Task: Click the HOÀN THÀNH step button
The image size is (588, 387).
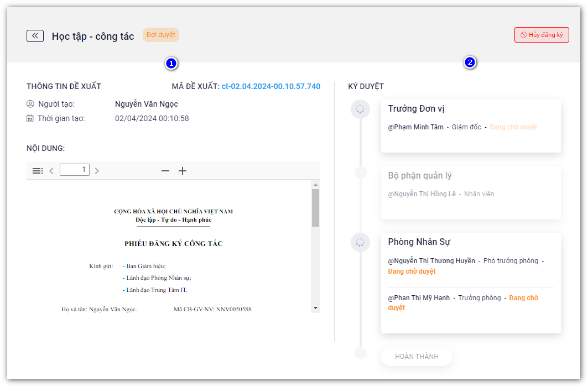Action: pyautogui.click(x=417, y=357)
